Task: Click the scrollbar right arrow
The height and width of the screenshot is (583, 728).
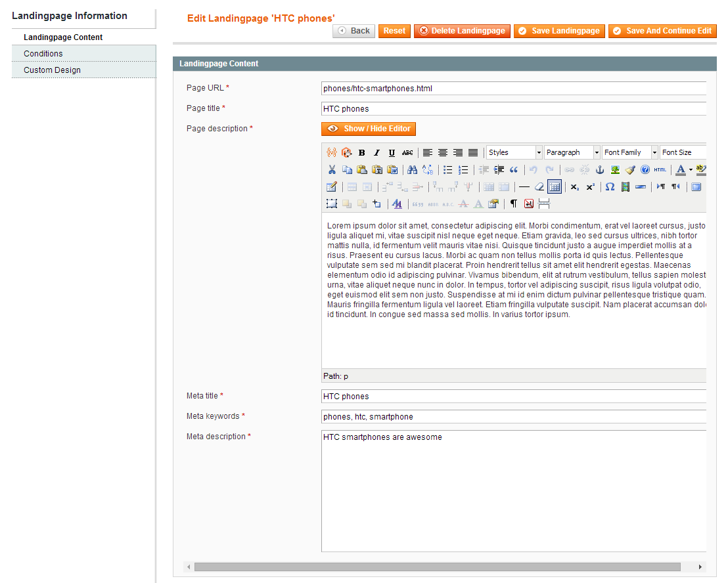Action: pos(700,567)
